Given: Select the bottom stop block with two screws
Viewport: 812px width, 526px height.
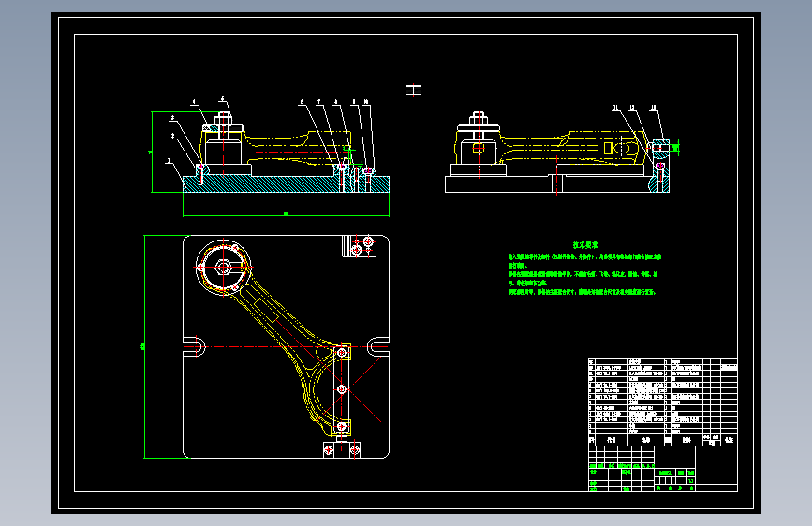Looking at the screenshot, I should (x=342, y=449).
